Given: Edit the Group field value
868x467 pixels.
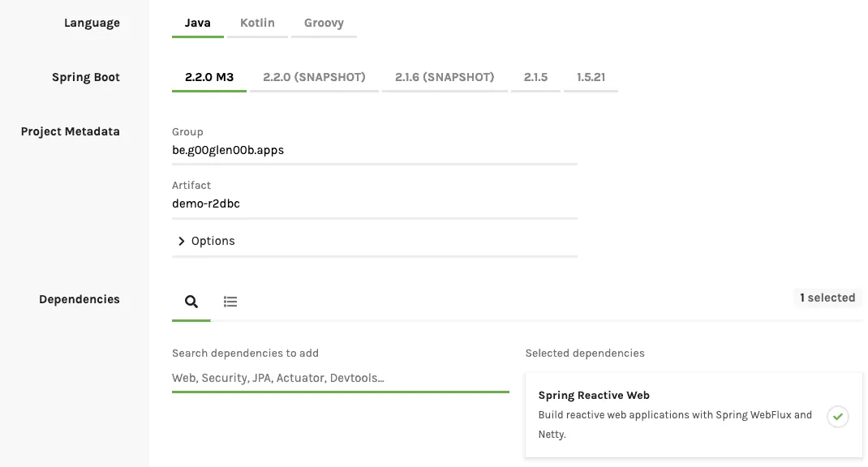Looking at the screenshot, I should point(374,151).
